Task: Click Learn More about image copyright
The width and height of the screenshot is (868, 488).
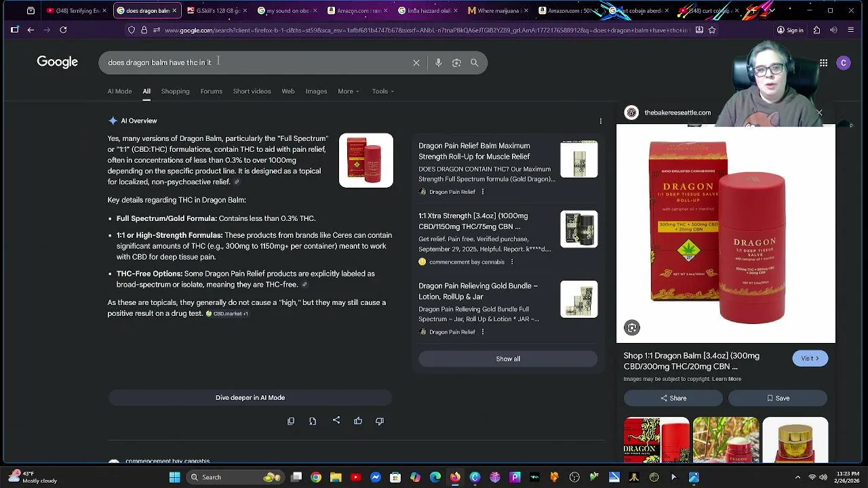Action: [x=726, y=380]
